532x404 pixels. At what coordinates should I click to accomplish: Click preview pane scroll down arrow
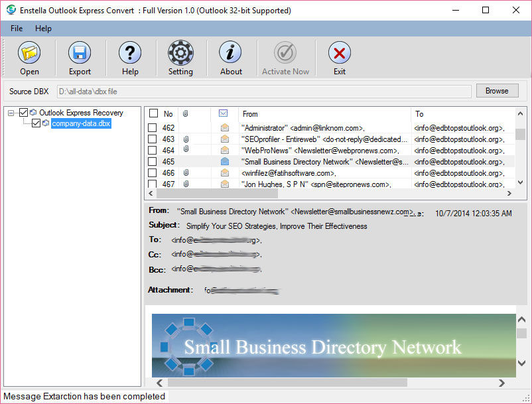(521, 363)
